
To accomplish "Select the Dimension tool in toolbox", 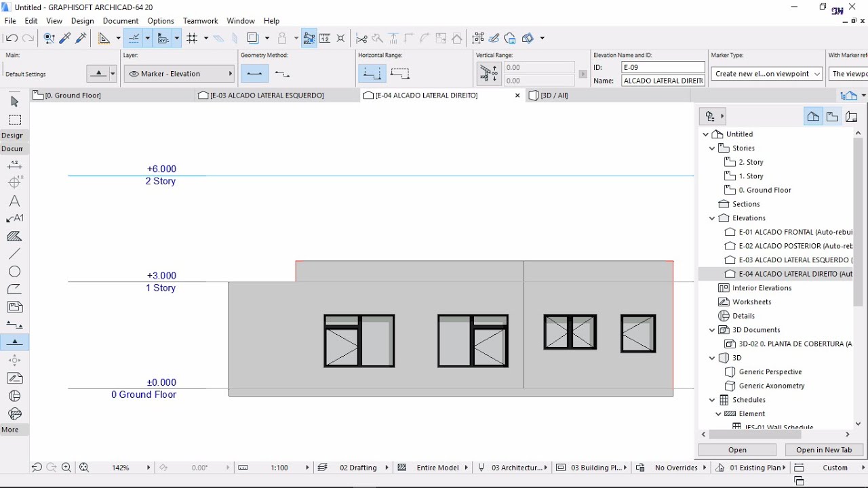I will (15, 165).
